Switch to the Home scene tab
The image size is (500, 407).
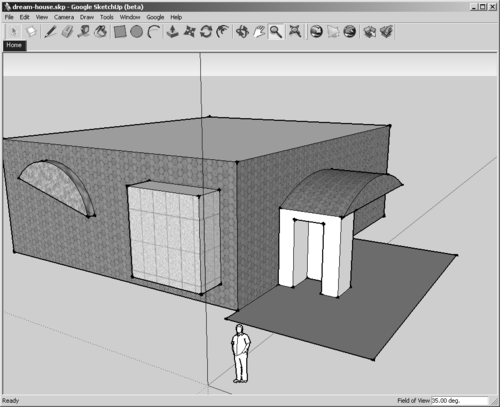pyautogui.click(x=14, y=45)
